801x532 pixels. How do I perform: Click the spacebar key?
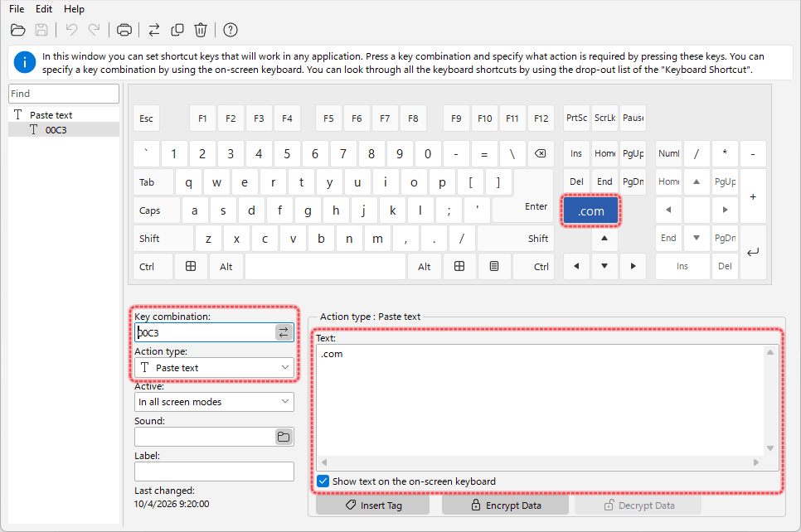click(325, 267)
